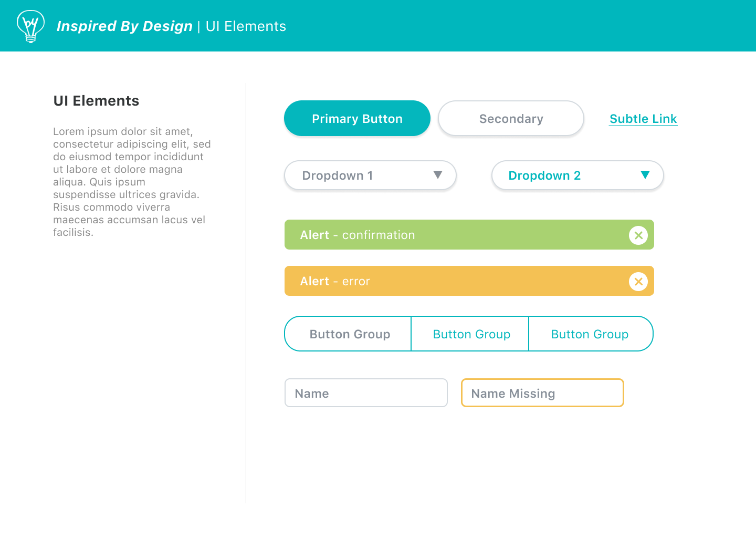
Task: Select the gray first Button Group segment
Action: pyautogui.click(x=348, y=334)
